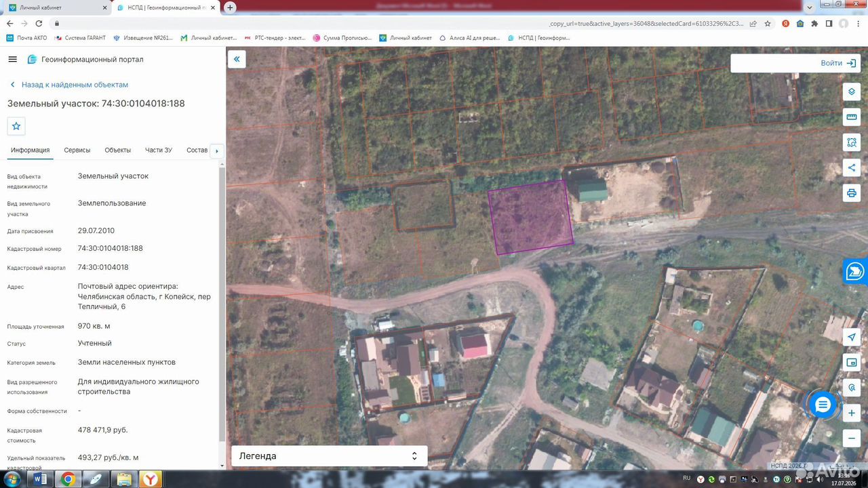This screenshot has width=868, height=488.
Task: Open the Windows Start menu
Action: 12,479
